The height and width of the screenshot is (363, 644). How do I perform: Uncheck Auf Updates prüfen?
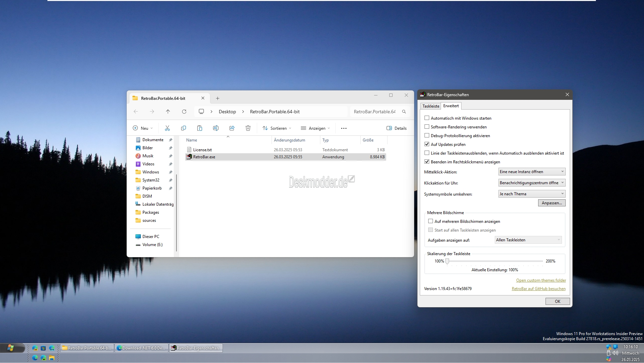pos(427,144)
